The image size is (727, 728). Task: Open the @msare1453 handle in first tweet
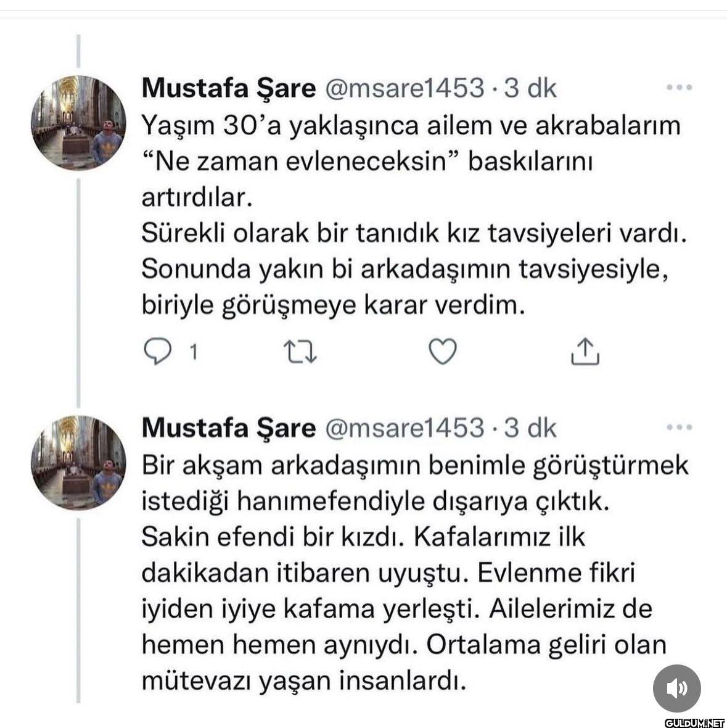[404, 88]
